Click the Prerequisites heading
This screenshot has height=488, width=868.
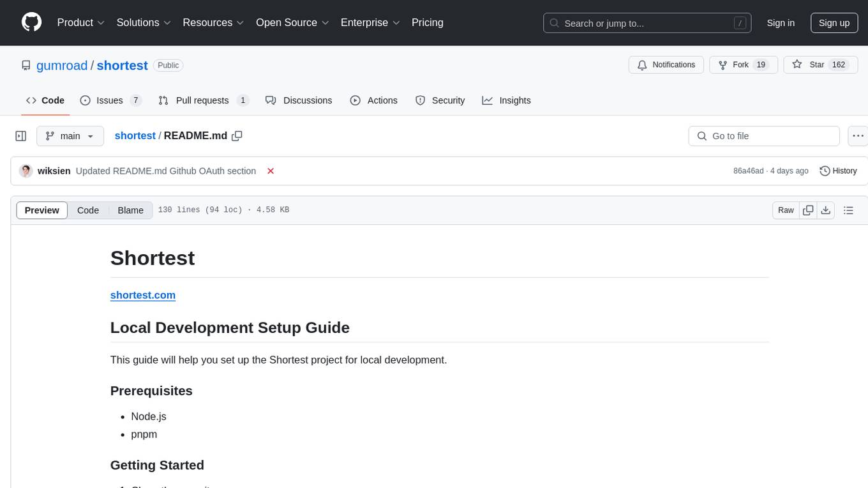151,391
